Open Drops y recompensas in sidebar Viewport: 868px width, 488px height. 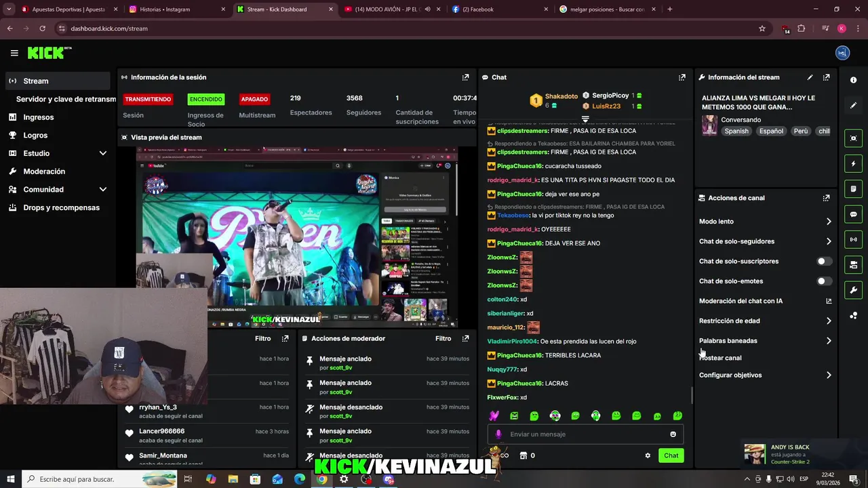[61, 207]
